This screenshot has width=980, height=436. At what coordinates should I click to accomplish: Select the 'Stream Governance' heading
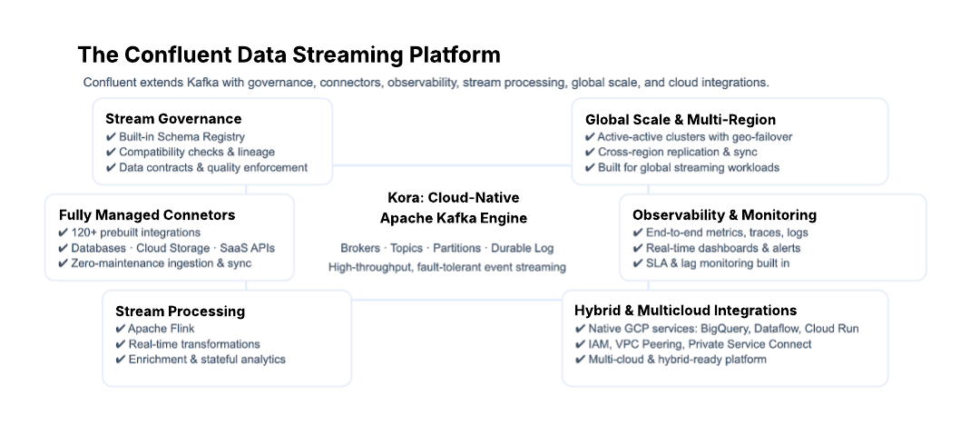173,119
